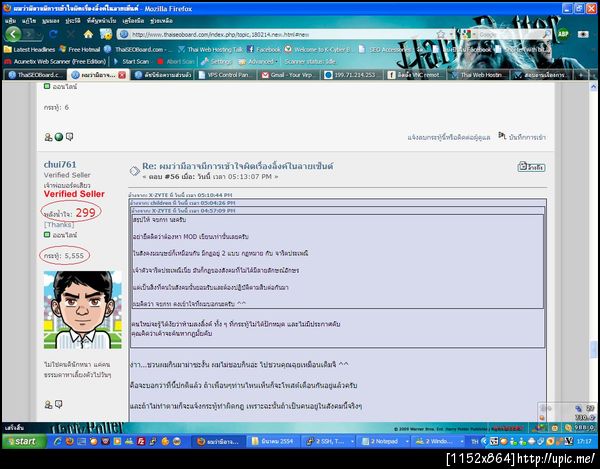Stop loading with the X toolbar icon

coord(70,34)
